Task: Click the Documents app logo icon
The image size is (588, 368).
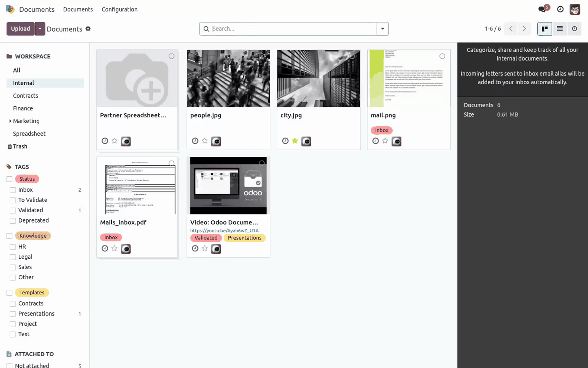Action: click(x=11, y=9)
